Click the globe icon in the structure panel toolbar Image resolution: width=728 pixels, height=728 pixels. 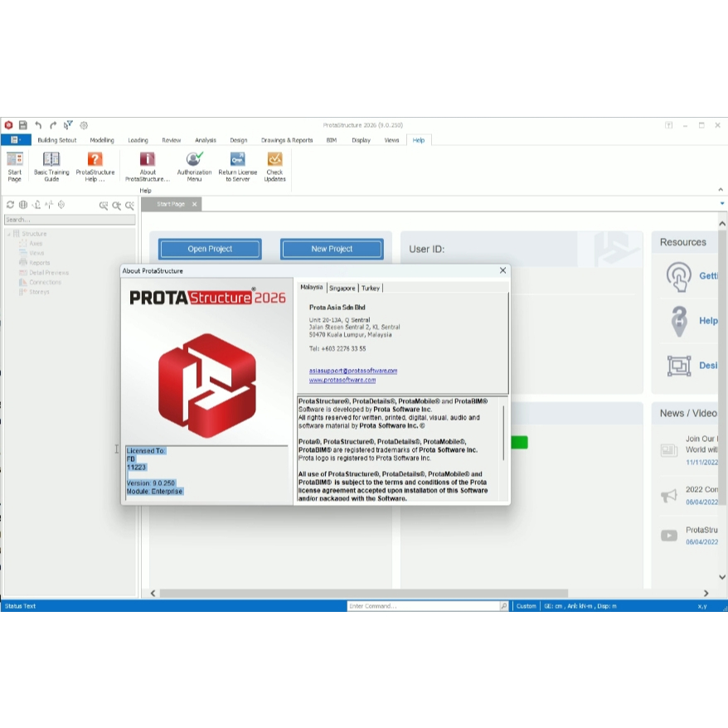coord(22,205)
